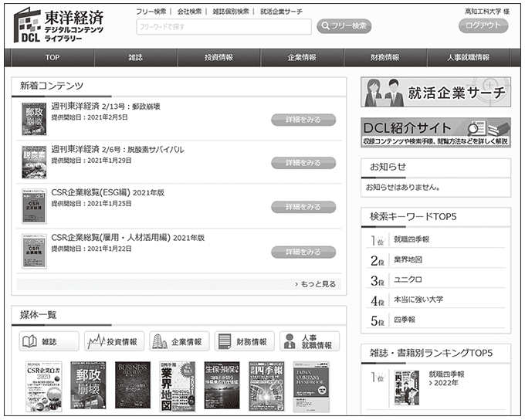Open the DCL紹介サイト banner

coord(435,133)
